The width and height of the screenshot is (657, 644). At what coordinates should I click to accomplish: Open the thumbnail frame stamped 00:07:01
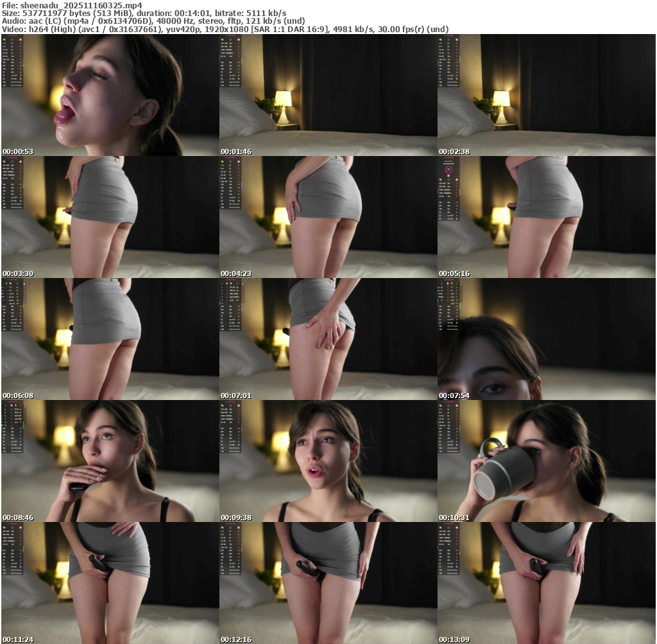tap(328, 339)
